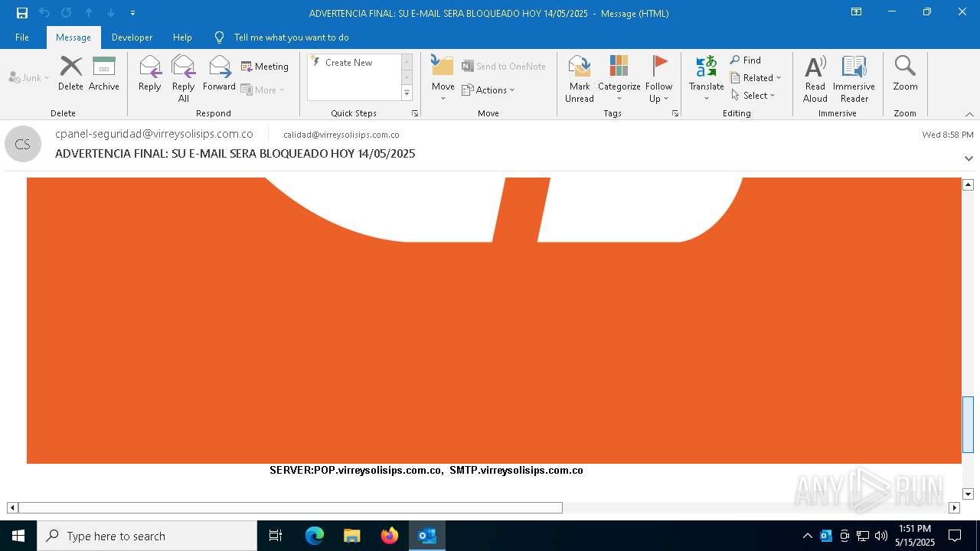This screenshot has width=980, height=551.
Task: Open the Developer tab
Action: tap(132, 37)
